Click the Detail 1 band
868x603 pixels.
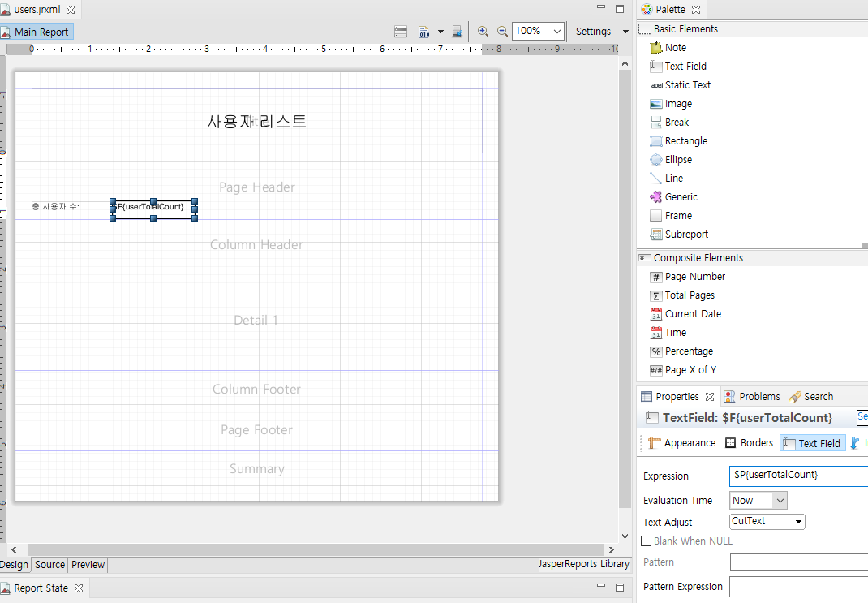pyautogui.click(x=256, y=320)
